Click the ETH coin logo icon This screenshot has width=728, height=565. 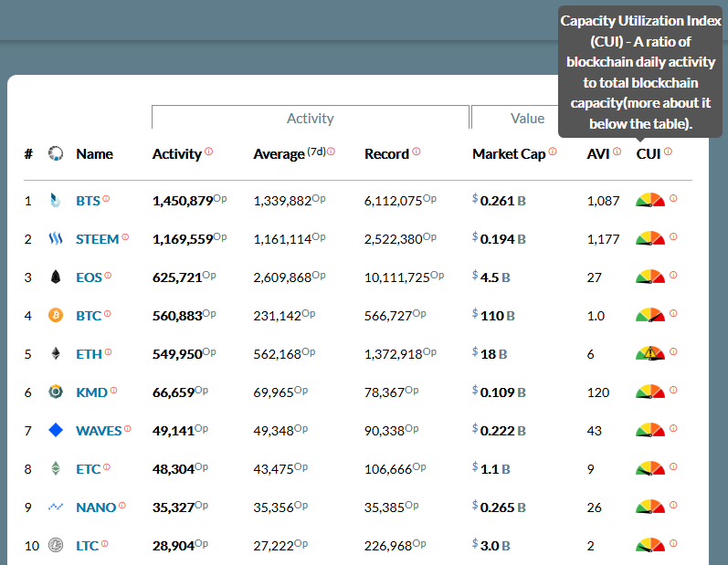point(55,354)
